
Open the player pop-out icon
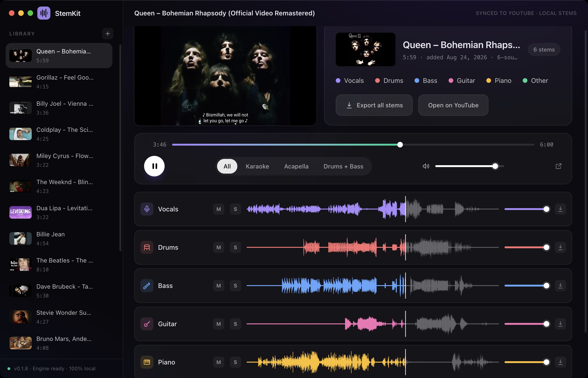click(x=558, y=166)
